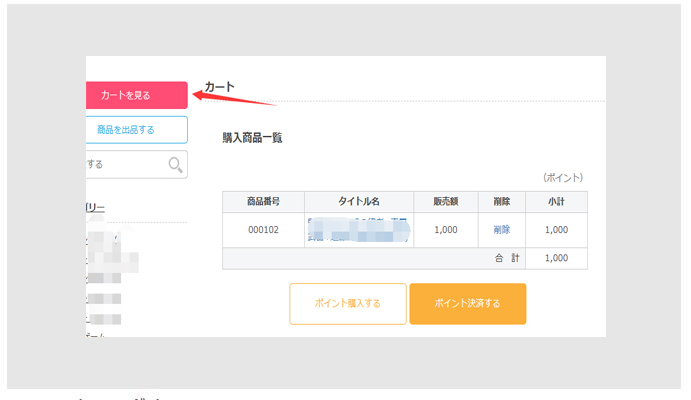Click the 商品番号 column header
The image size is (691, 400).
[x=263, y=201]
